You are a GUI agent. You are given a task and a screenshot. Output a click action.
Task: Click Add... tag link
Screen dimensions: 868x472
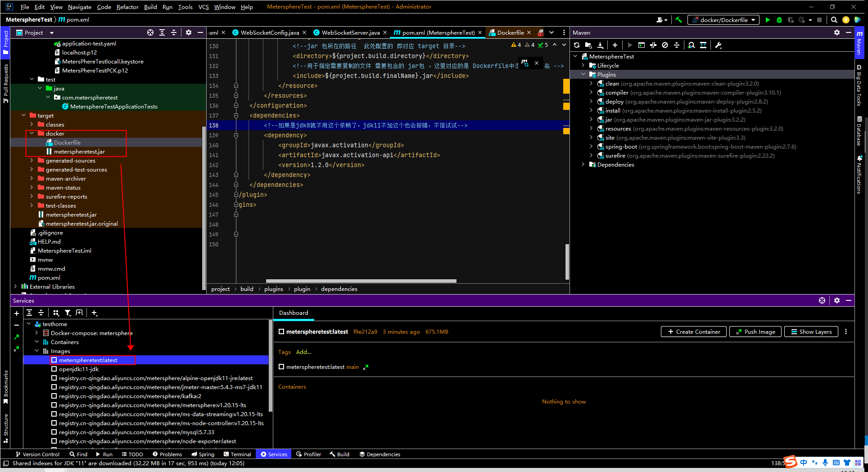[x=303, y=352]
